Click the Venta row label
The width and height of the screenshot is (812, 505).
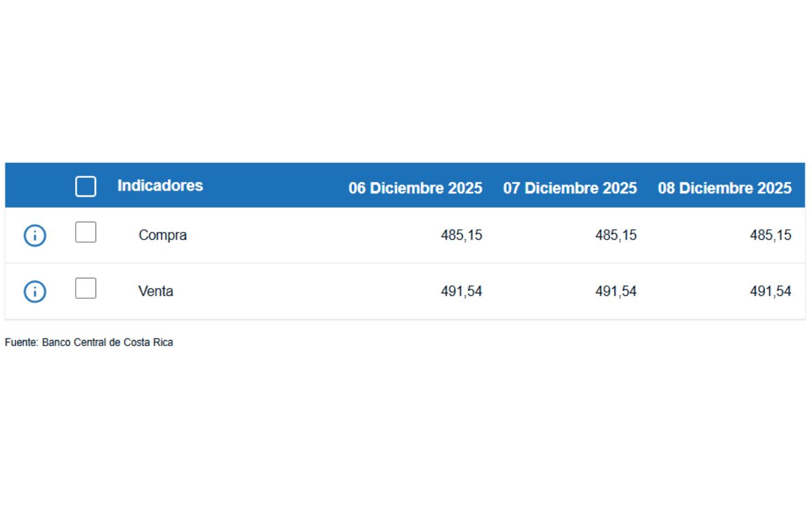click(x=157, y=291)
